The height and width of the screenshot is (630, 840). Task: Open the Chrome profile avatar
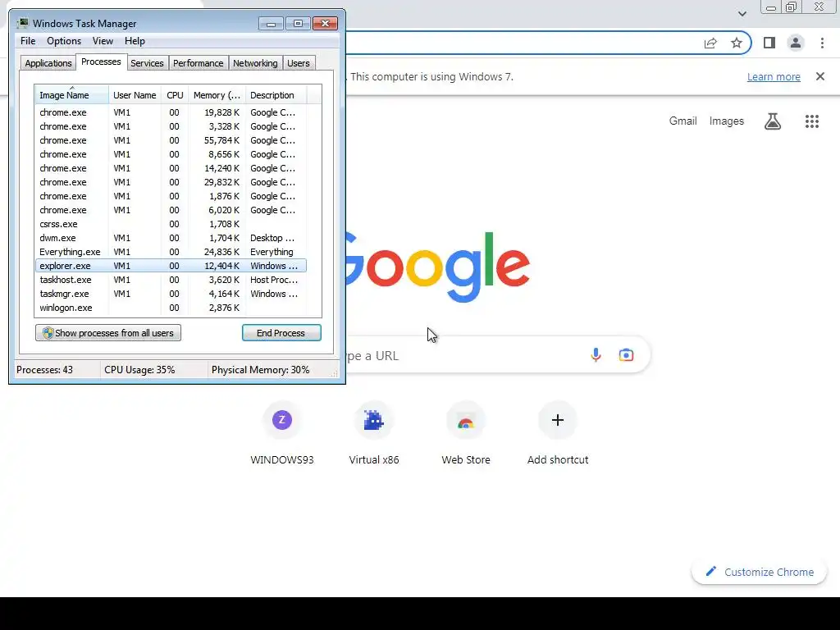point(796,43)
